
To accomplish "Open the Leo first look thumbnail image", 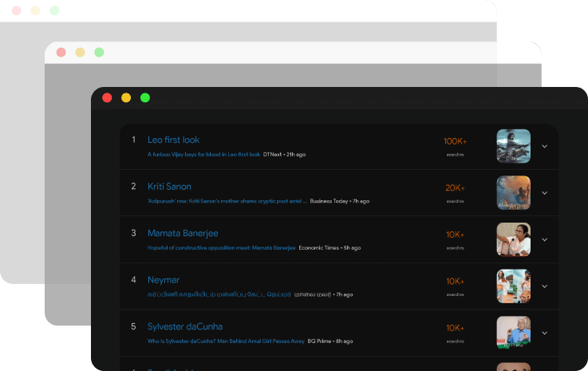I will point(513,146).
